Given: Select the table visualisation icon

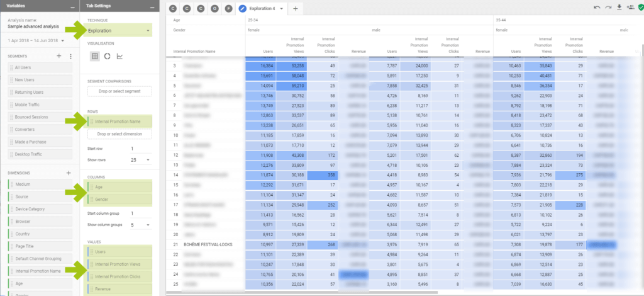Looking at the screenshot, I should [x=94, y=55].
